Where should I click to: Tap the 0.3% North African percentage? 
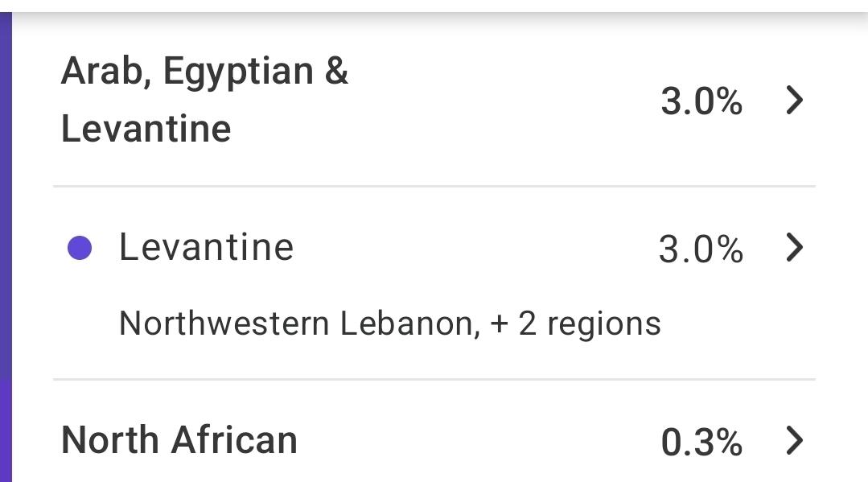click(701, 442)
